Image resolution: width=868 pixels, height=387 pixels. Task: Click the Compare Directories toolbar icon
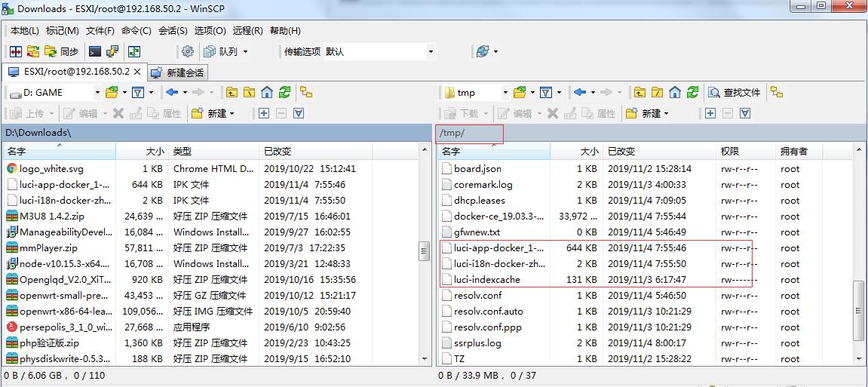click(16, 51)
